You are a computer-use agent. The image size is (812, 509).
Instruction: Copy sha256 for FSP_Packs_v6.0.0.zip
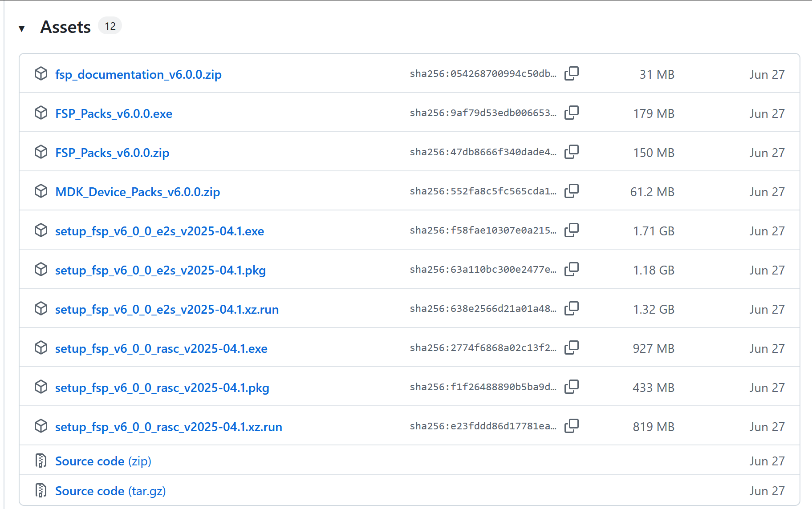pyautogui.click(x=572, y=152)
